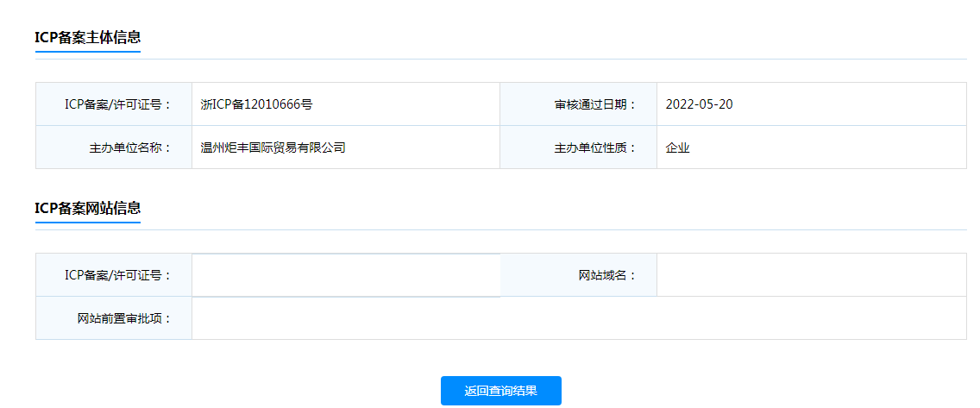Viewport: 980px width, 408px height.
Task: Click the empty cell beside 网站前置审批项
Action: (x=578, y=318)
